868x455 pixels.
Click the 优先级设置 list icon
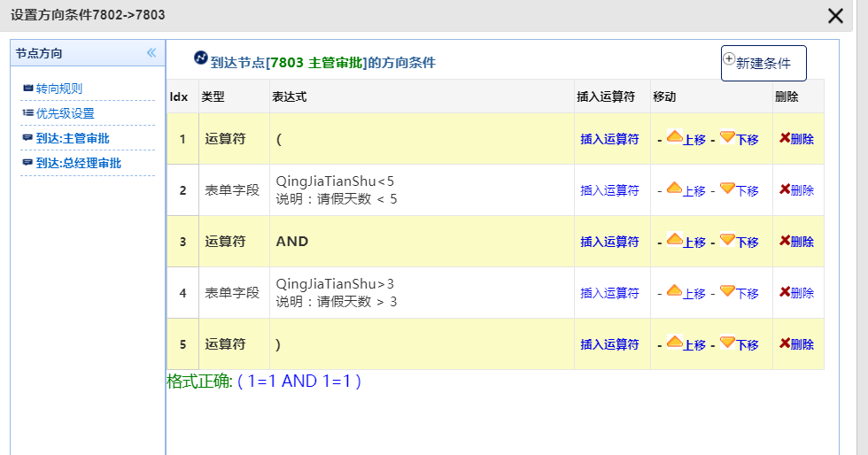coord(28,113)
